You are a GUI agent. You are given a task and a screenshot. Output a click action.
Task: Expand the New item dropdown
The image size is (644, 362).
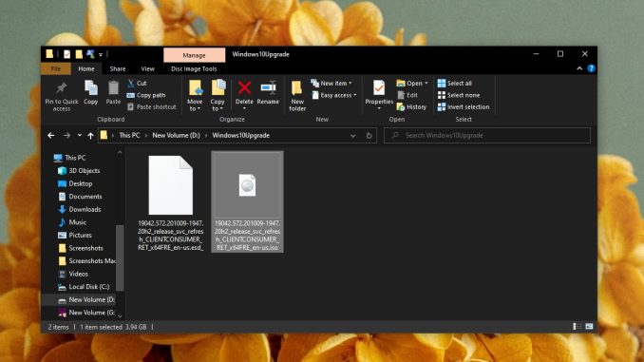point(331,84)
